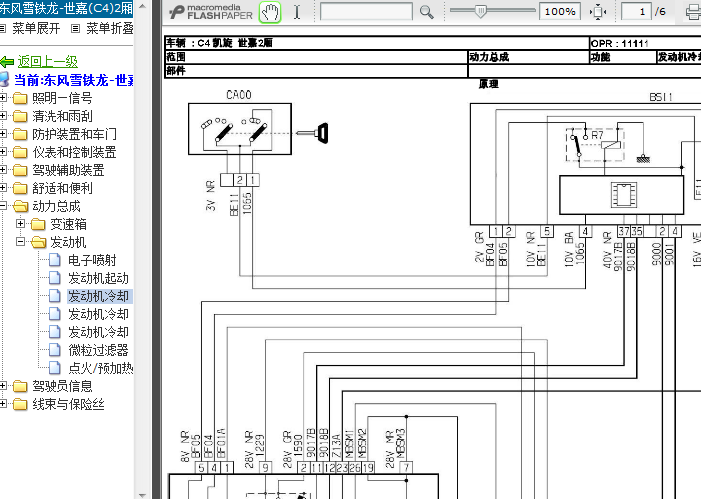
Task: Collapse the 发动机 subfolder node
Action: click(x=21, y=241)
